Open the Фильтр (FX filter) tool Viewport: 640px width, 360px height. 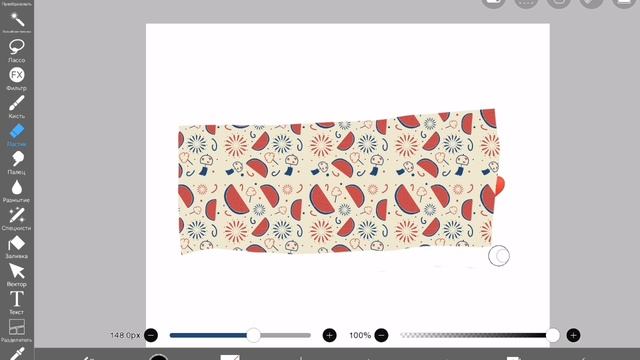17,79
